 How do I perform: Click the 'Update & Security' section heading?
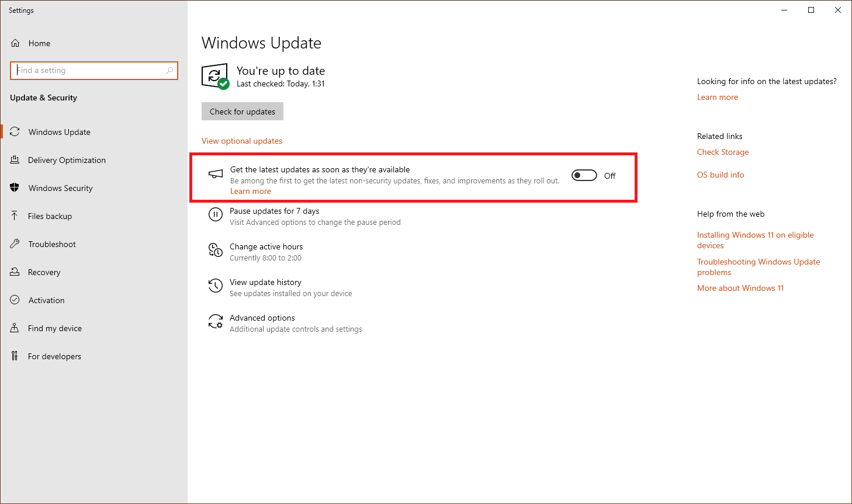pos(43,98)
